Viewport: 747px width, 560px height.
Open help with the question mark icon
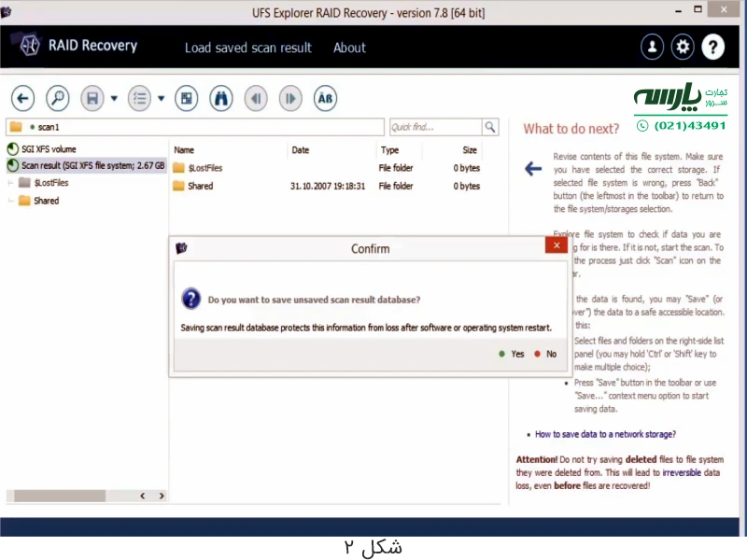tap(712, 47)
